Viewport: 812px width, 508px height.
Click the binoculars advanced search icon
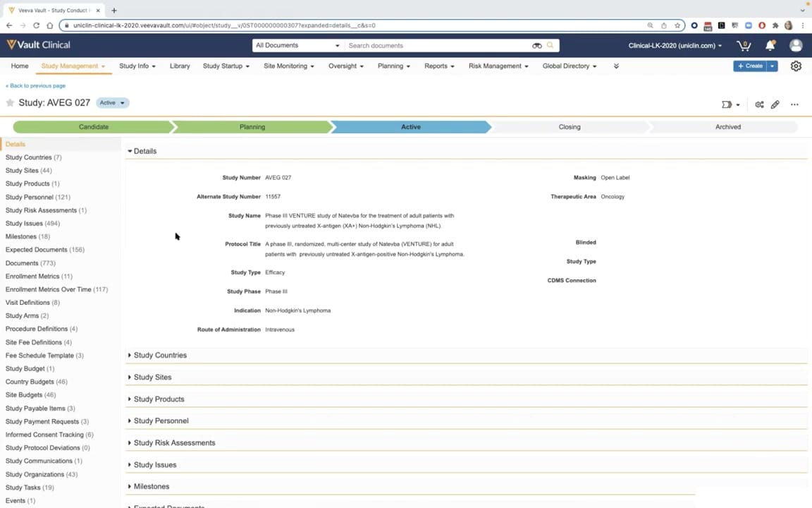click(537, 46)
